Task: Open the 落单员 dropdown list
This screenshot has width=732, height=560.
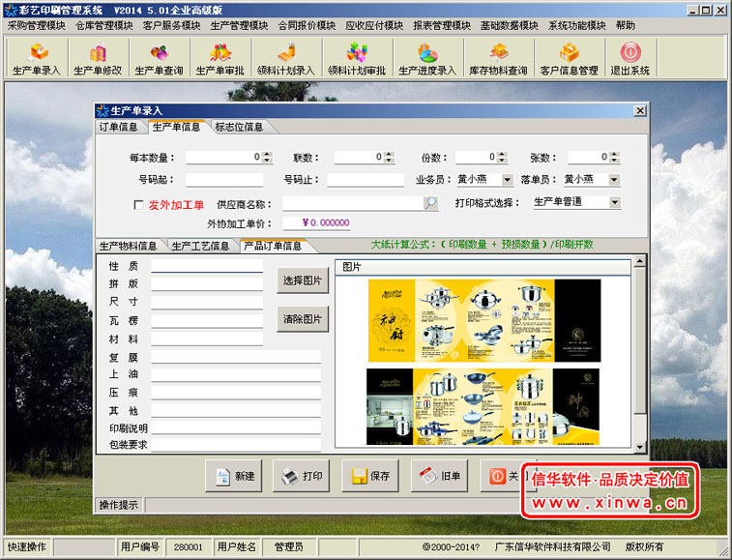Action: (x=614, y=180)
